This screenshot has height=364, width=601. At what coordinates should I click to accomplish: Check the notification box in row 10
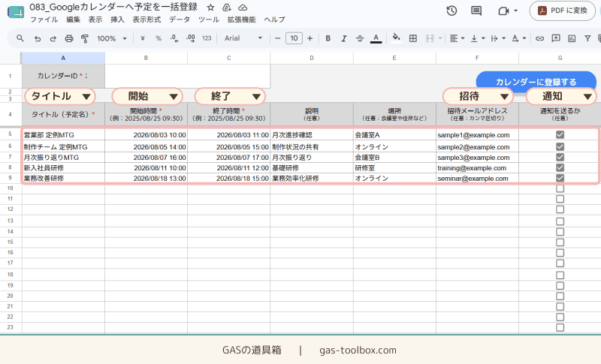[x=560, y=188]
